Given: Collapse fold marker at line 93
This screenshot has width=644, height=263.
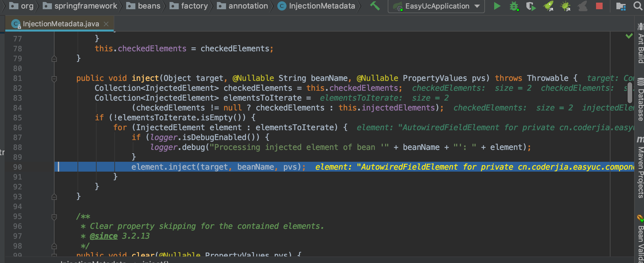Looking at the screenshot, I should 54,197.
